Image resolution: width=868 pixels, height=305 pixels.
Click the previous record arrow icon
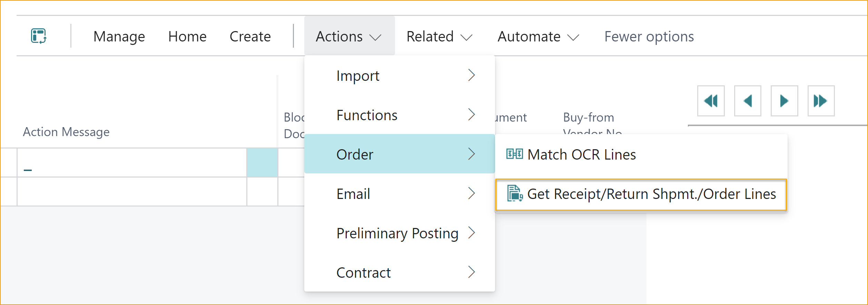[747, 101]
